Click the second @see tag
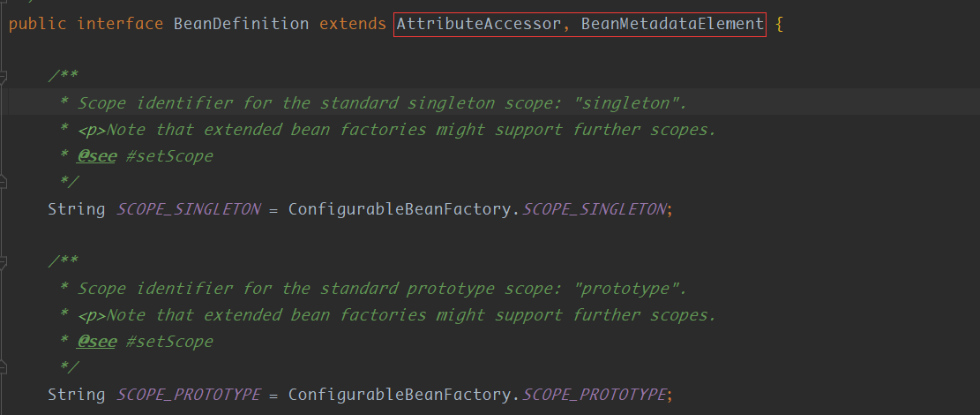Screen dimensions: 980x415 pyautogui.click(x=96, y=341)
